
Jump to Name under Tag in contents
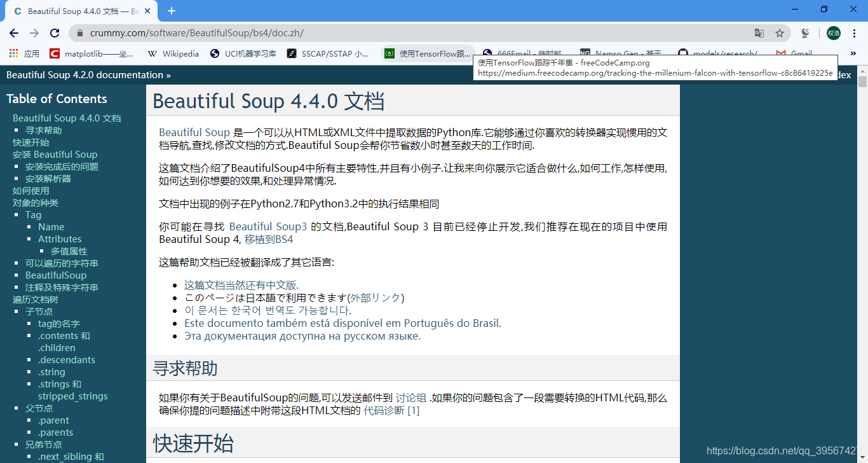pos(51,227)
